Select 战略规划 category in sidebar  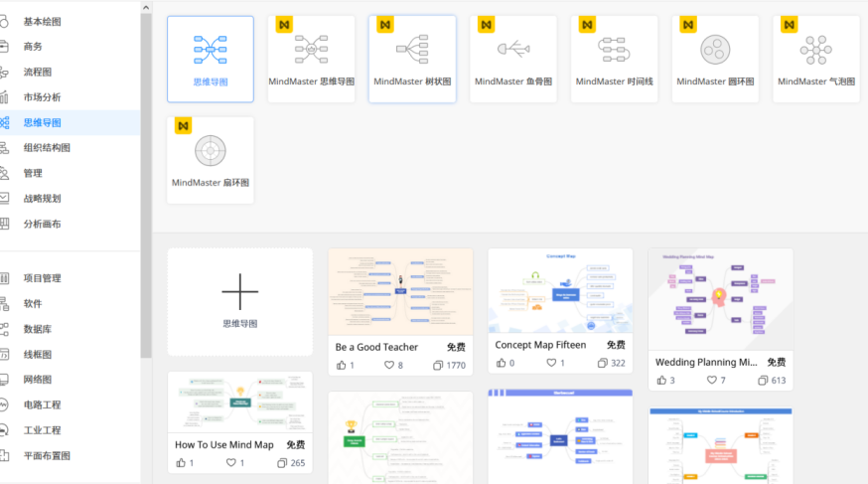pyautogui.click(x=70, y=198)
